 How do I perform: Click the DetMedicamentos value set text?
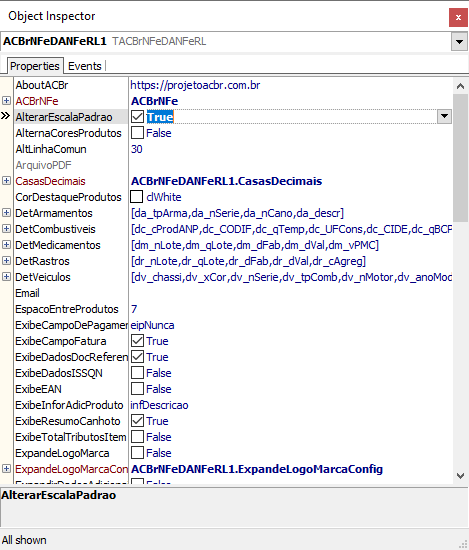point(255,245)
